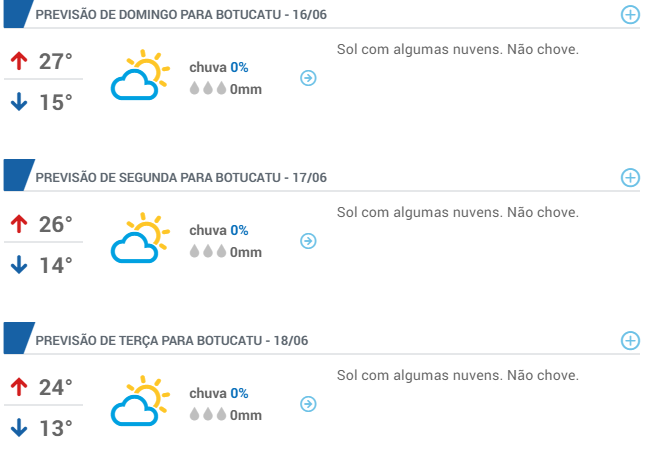Screen dimensions: 662x459
Task: Click the red up arrow beside 27°
Action: (19, 61)
